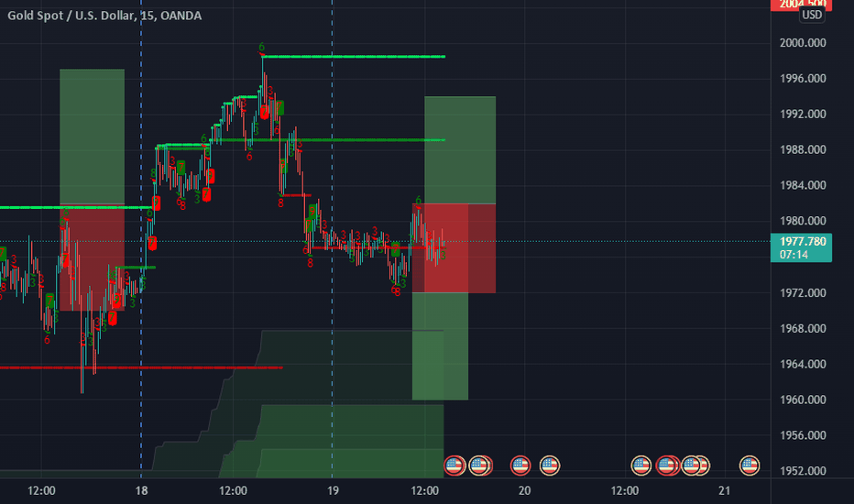This screenshot has height=504, width=854.
Task: Click the current price label 1977.780
Action: click(803, 241)
